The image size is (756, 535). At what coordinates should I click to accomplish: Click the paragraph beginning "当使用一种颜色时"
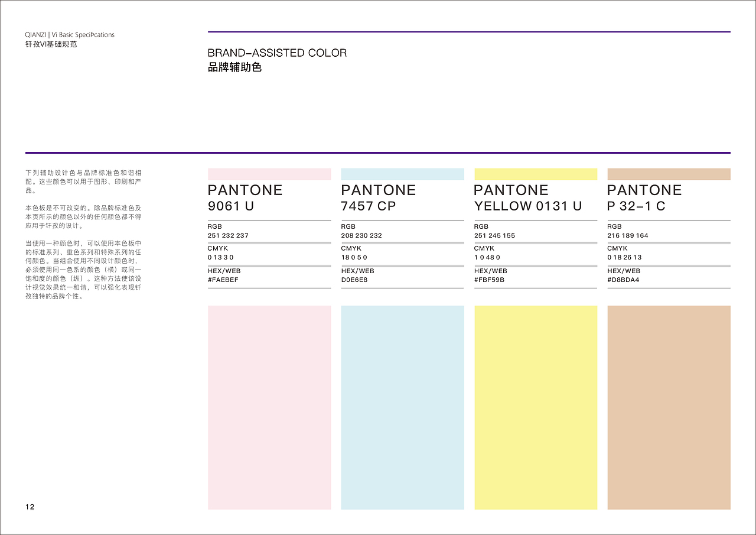point(83,270)
